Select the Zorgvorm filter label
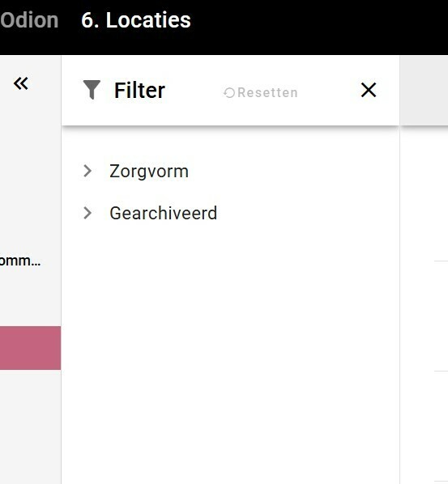The image size is (448, 484). 149,171
